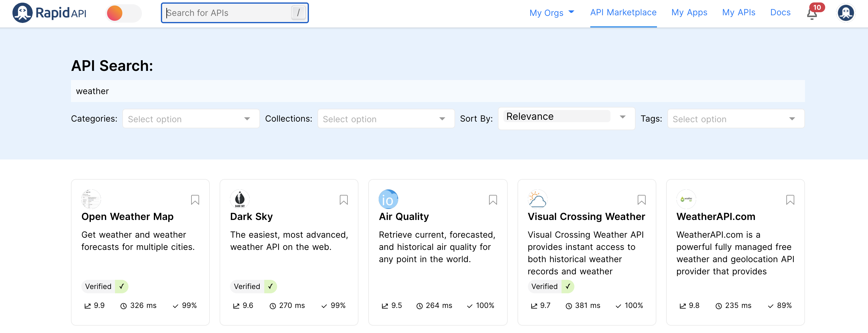The width and height of the screenshot is (868, 333).
Task: Click the Verified badge on Open Weather Map
Action: 105,287
